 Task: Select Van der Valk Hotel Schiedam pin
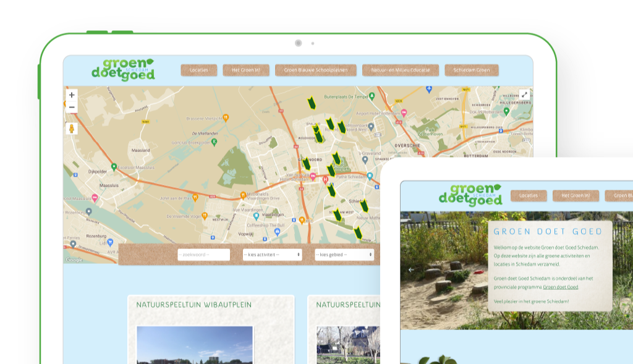point(313,176)
